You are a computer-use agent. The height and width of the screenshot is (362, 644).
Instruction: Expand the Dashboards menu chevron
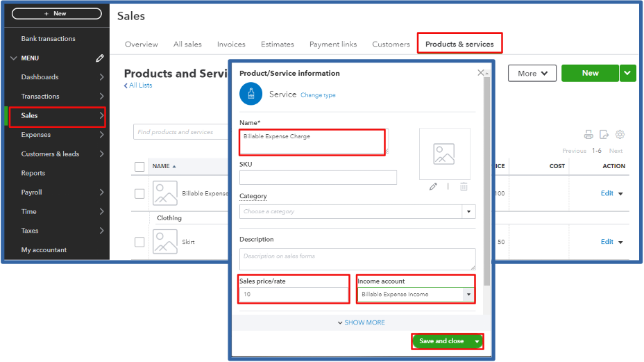(x=101, y=77)
